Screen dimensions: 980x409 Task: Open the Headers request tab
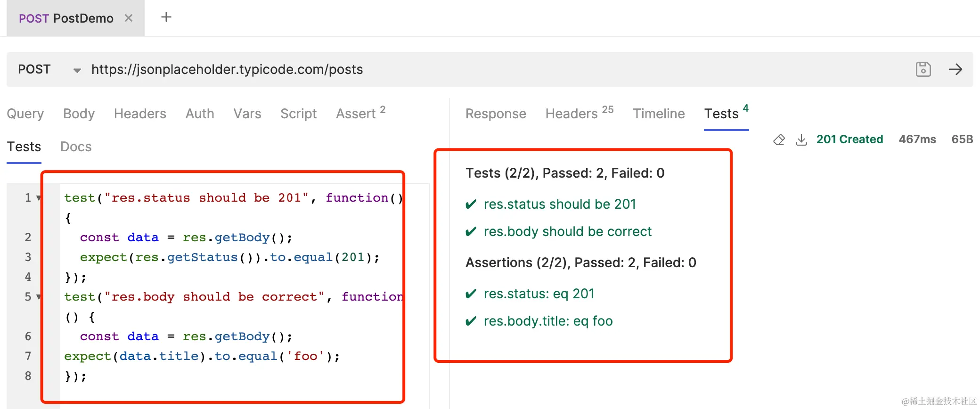[x=140, y=114]
